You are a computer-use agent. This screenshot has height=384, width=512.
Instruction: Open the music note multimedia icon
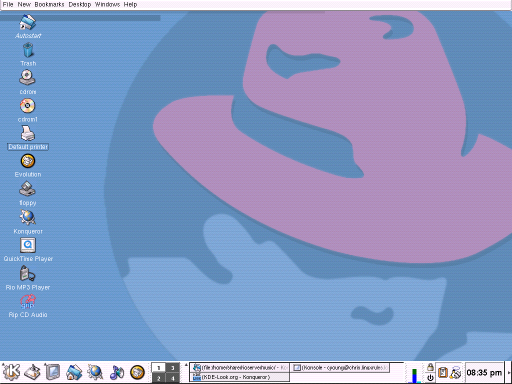click(x=117, y=372)
